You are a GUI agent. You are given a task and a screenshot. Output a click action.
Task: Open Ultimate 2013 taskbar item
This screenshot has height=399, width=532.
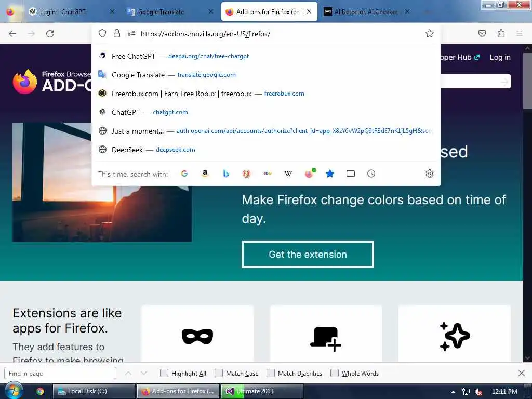(x=262, y=391)
